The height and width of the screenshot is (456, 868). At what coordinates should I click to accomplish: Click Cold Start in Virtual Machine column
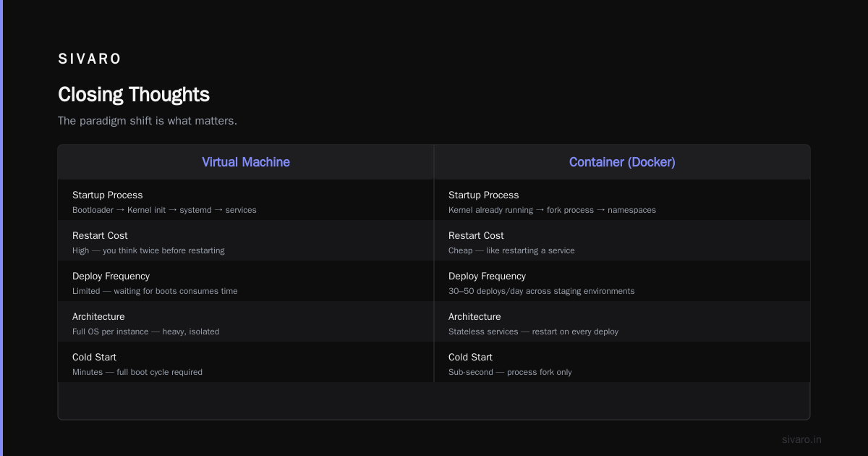pyautogui.click(x=94, y=357)
